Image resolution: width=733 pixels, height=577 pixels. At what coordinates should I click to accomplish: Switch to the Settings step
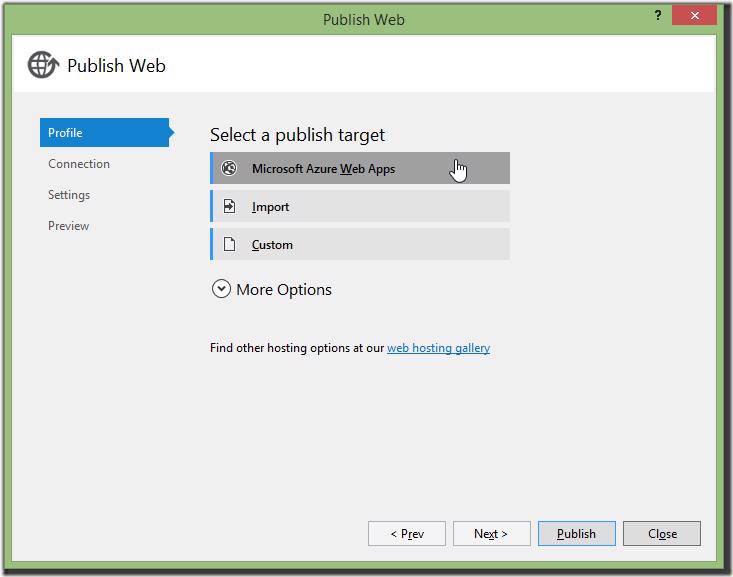(x=69, y=195)
